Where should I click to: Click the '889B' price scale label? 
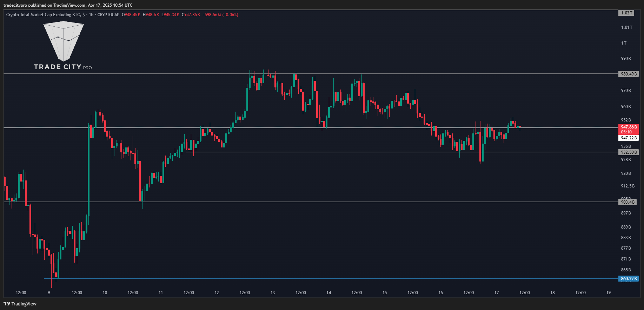[x=626, y=227]
